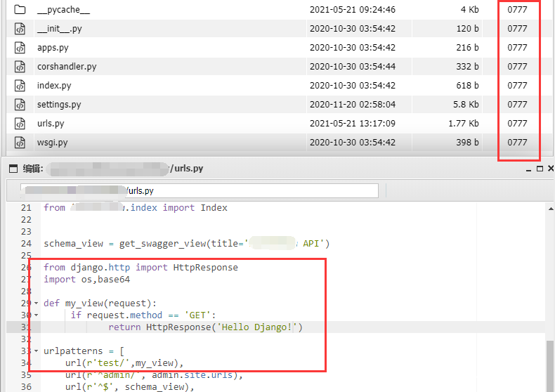Click the __pycache__ folder icon
Screen dimensions: 555x392
tap(20, 10)
